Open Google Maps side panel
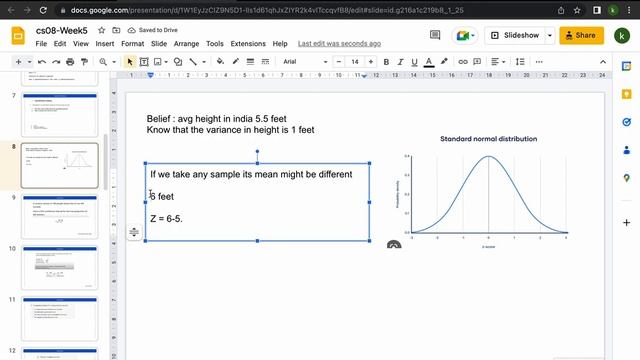 click(627, 178)
